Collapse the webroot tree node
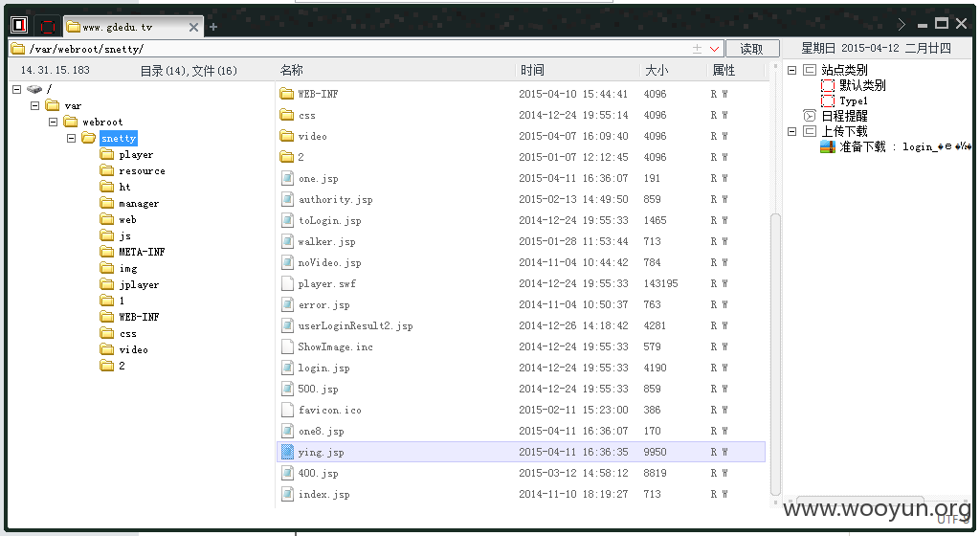Image resolution: width=980 pixels, height=536 pixels. click(x=54, y=122)
